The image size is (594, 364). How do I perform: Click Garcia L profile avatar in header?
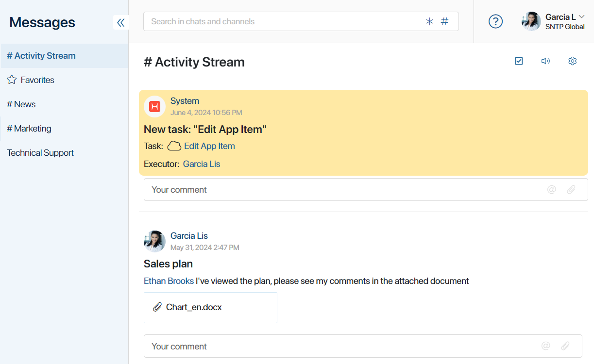[x=531, y=21]
